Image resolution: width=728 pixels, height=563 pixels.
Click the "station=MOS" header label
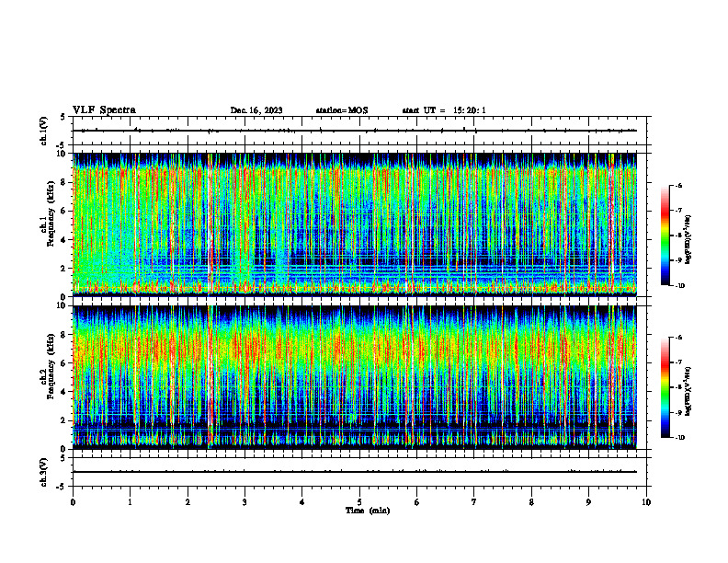click(x=342, y=110)
